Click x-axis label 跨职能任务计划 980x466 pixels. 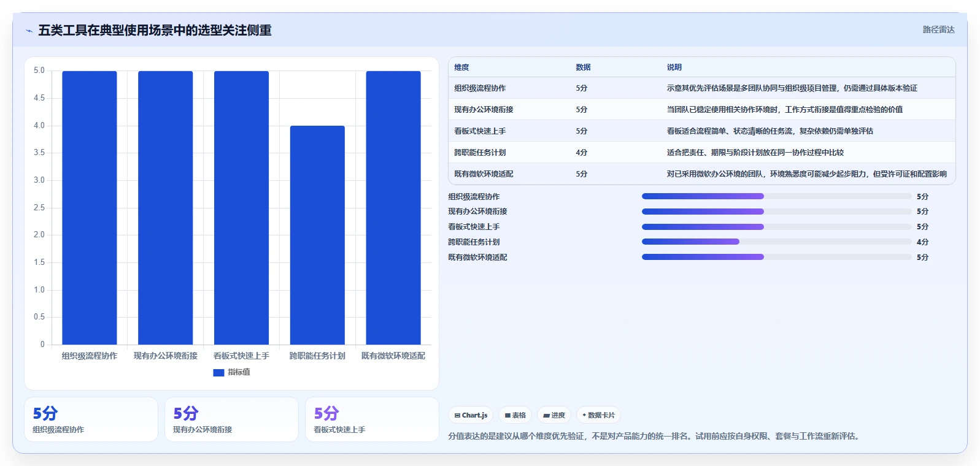317,356
